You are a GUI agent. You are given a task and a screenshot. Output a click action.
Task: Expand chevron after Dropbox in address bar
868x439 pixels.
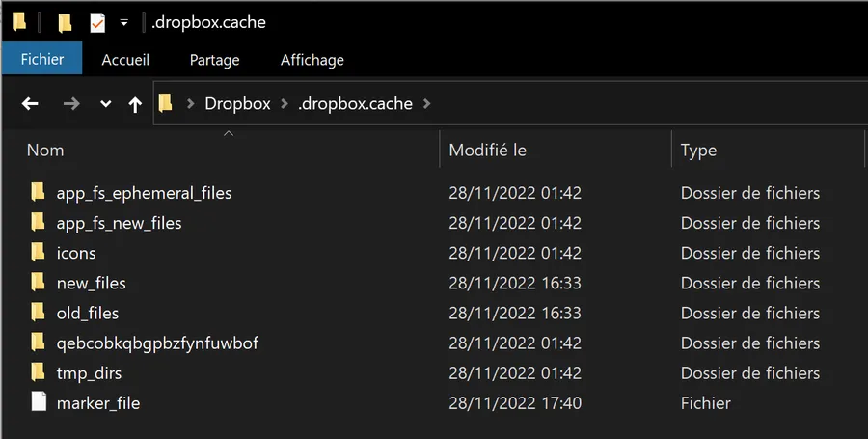coord(285,103)
